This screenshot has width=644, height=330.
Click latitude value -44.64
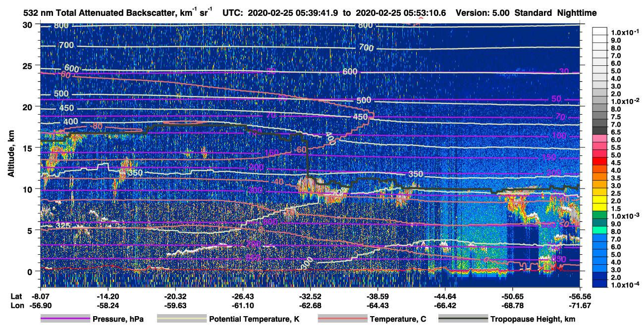click(445, 296)
